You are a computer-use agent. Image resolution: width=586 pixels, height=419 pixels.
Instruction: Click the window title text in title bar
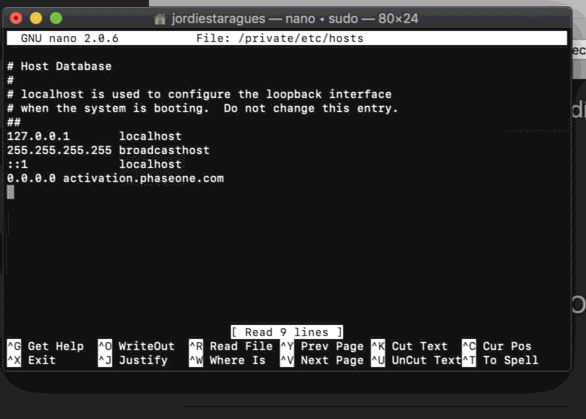(295, 18)
